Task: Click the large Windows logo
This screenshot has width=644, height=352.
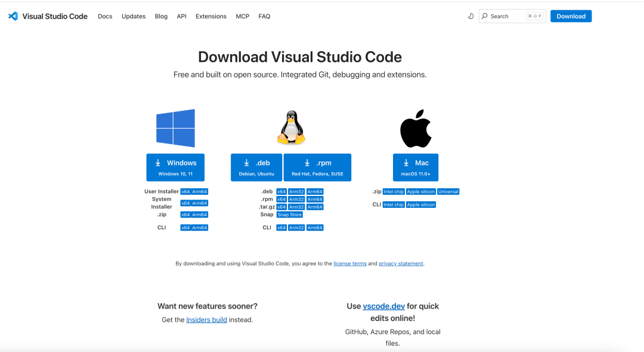Action: click(175, 128)
